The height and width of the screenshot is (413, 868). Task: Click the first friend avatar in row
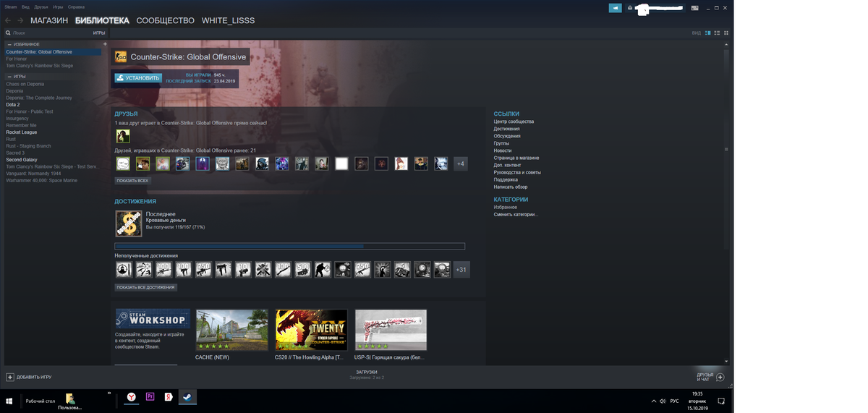coord(123,163)
